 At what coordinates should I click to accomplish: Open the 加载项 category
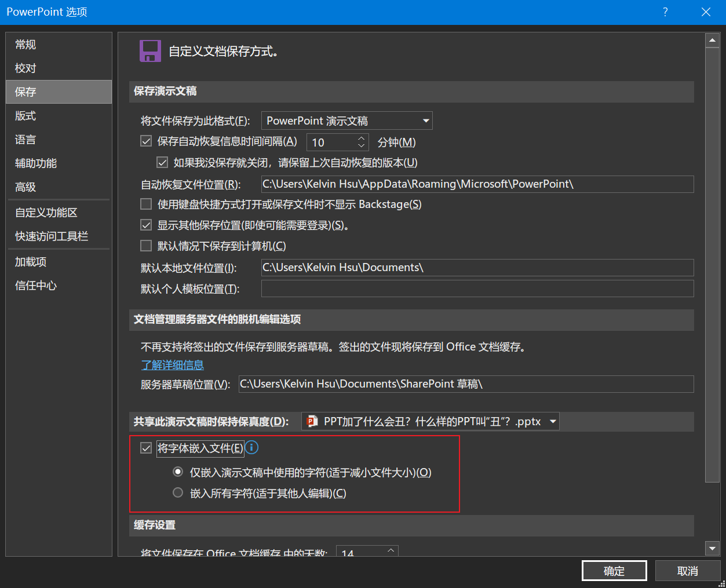[59, 262]
